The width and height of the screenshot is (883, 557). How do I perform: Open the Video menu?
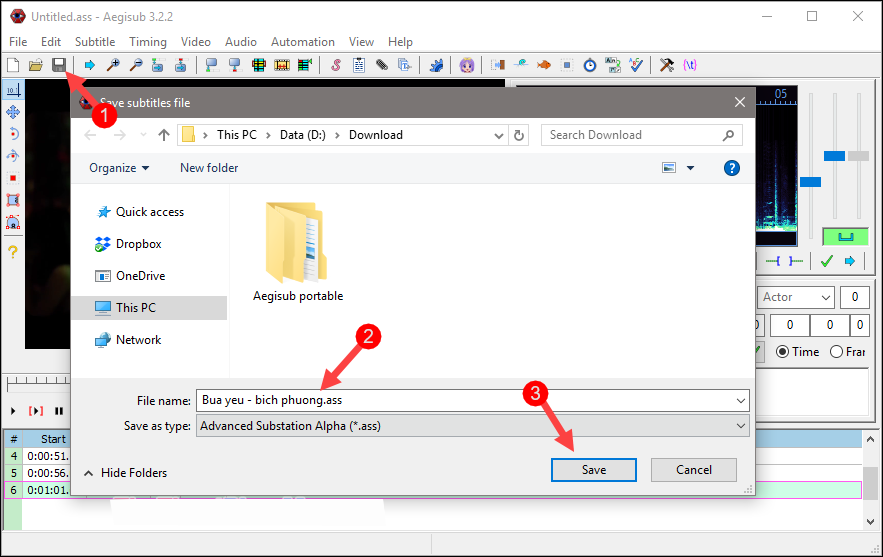(x=195, y=42)
